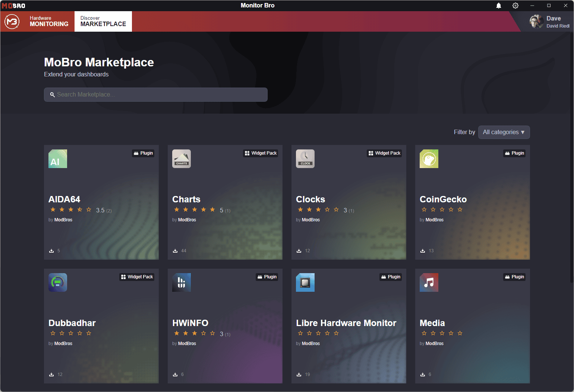The width and height of the screenshot is (574, 392).
Task: Click the Plugin badge on HWiNFO card
Action: tap(267, 277)
